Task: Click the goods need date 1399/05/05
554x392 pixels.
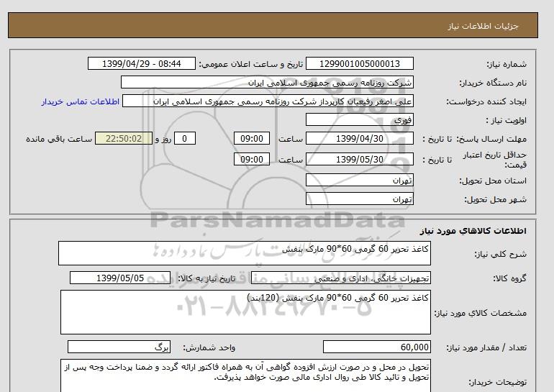Action: point(120,278)
